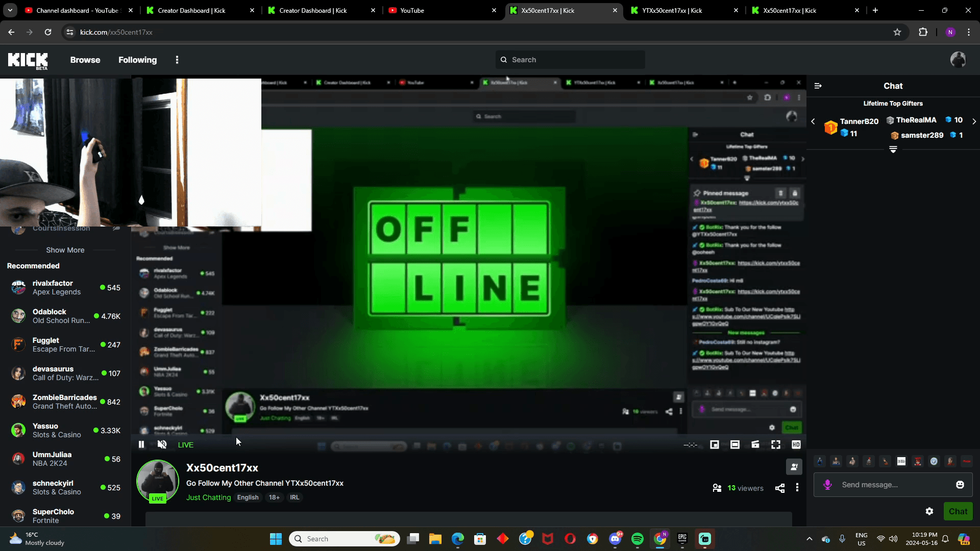The width and height of the screenshot is (980, 551).
Task: Open Chrome extensions menu
Action: click(x=923, y=32)
